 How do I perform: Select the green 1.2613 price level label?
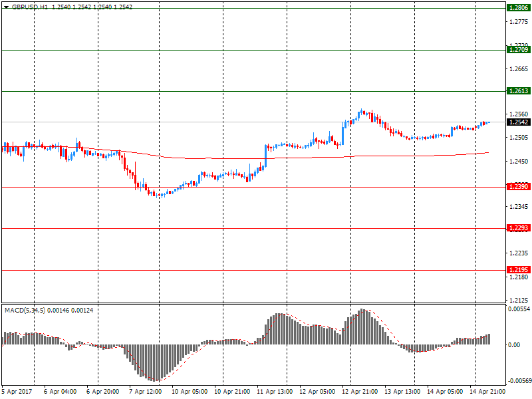(519, 91)
